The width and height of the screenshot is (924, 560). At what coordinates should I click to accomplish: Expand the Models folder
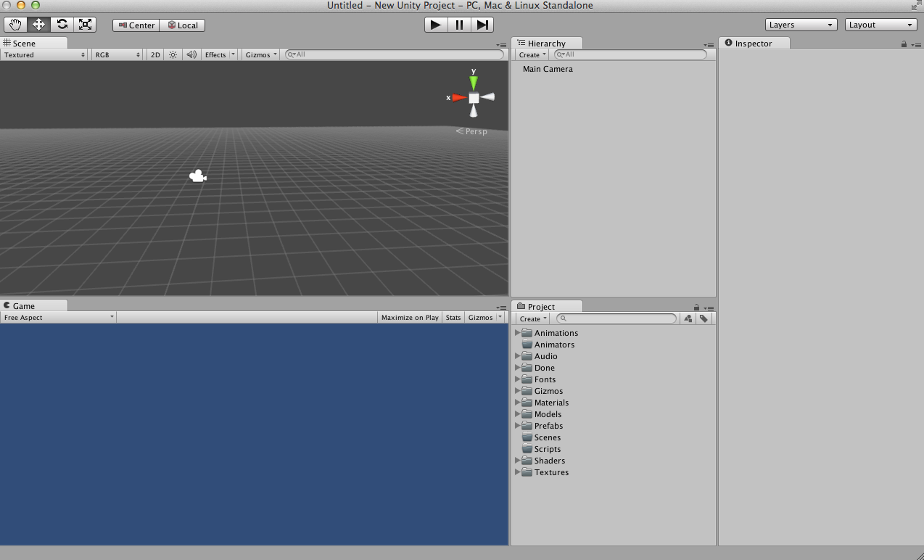pyautogui.click(x=518, y=414)
